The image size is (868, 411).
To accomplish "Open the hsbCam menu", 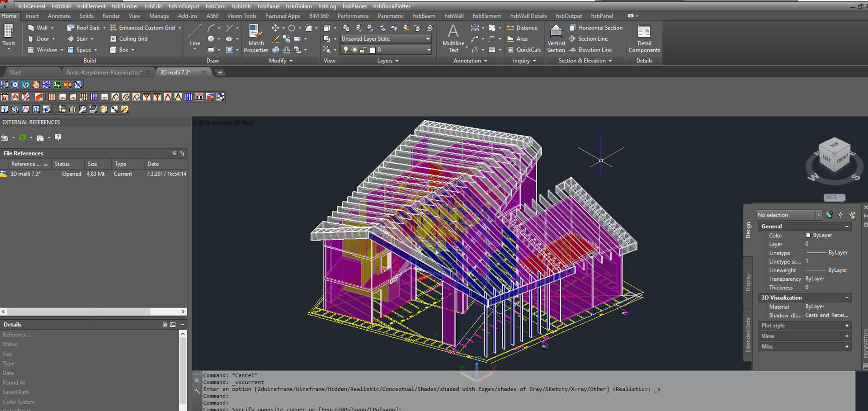I will point(215,6).
